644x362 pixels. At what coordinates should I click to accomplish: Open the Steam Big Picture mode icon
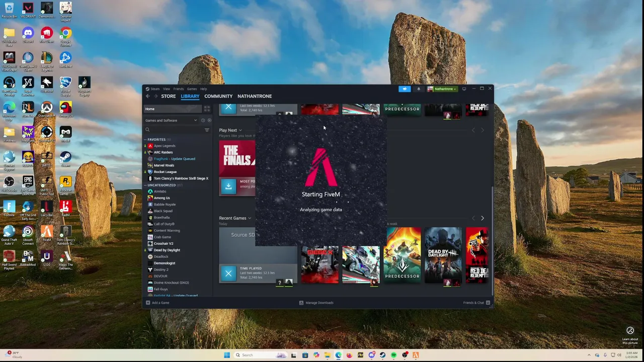pyautogui.click(x=464, y=89)
